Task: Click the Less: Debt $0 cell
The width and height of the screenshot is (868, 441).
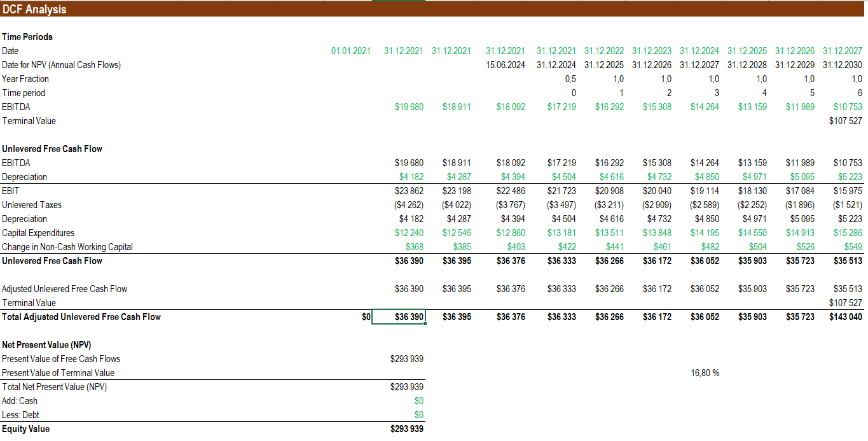Action: (x=420, y=414)
